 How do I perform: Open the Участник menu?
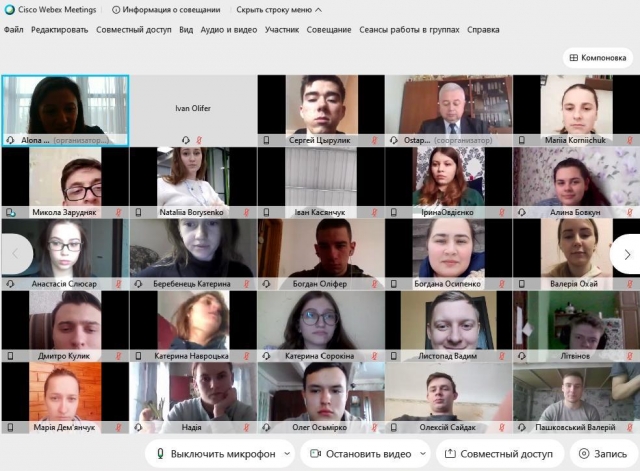(282, 30)
